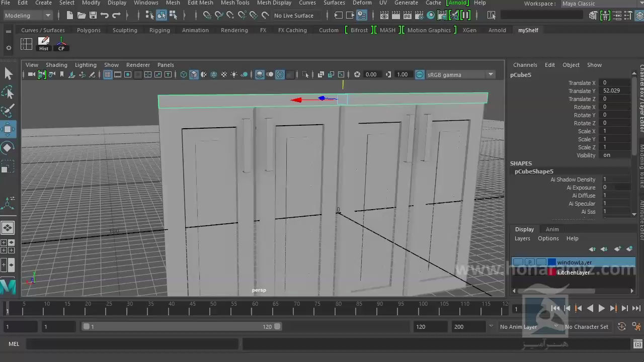Select the arrow Select tool
This screenshot has width=644, height=362.
point(8,74)
